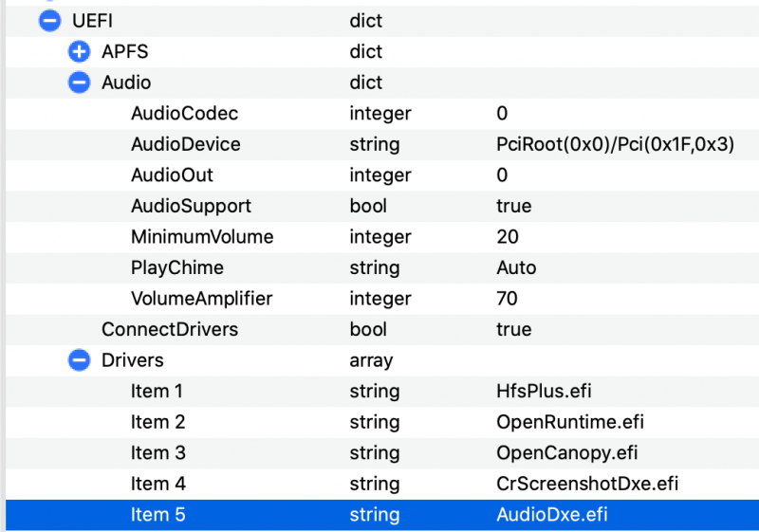Click the AudioDxe.efi value
The width and height of the screenshot is (759, 532).
pyautogui.click(x=552, y=515)
